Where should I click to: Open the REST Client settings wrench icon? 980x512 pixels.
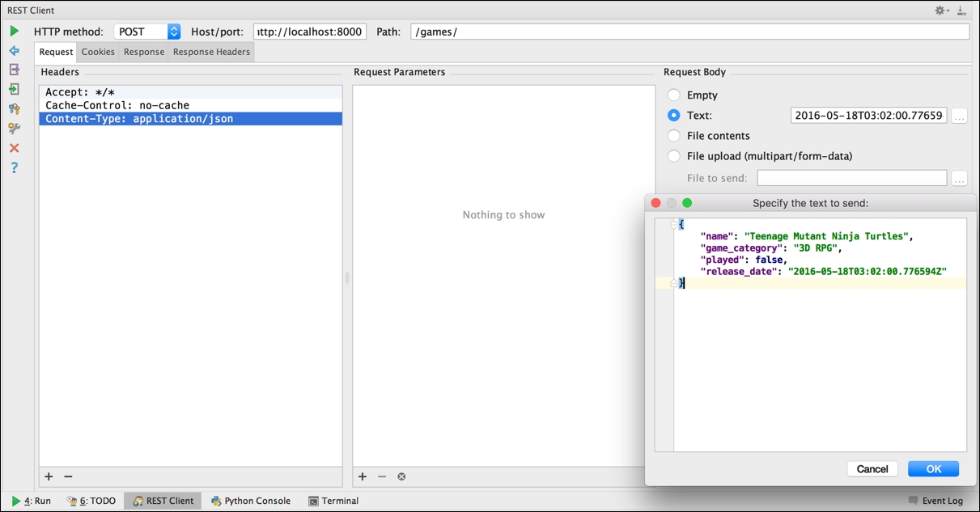14,128
